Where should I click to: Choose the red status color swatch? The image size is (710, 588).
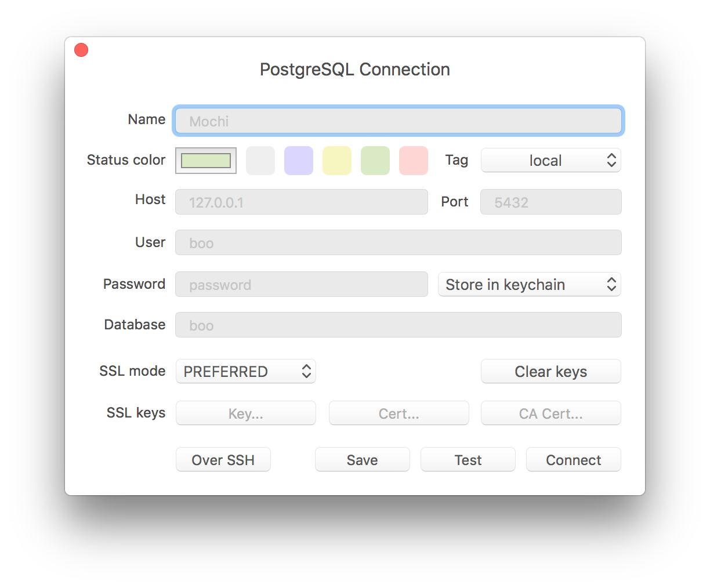pyautogui.click(x=414, y=161)
